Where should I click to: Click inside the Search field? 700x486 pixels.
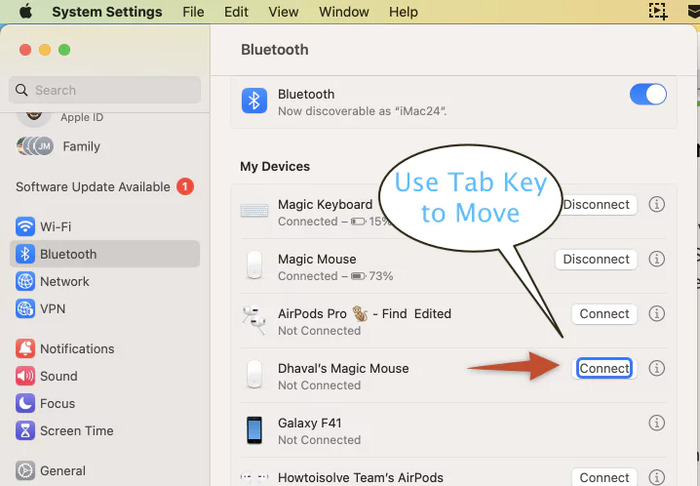[105, 90]
